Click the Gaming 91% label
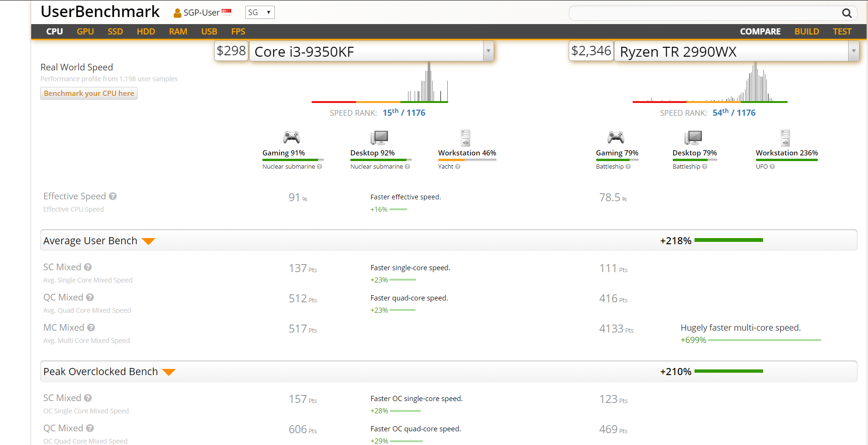The width and height of the screenshot is (868, 445). 284,153
